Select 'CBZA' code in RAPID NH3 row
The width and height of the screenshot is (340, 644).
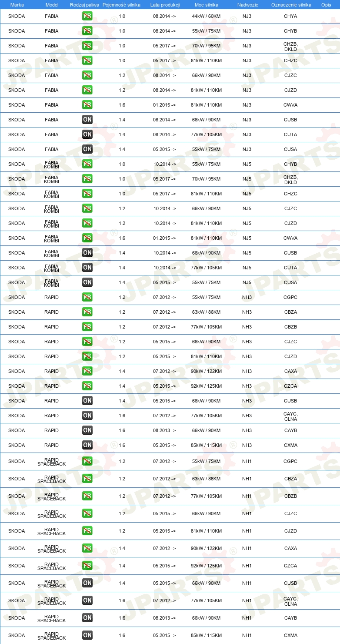click(x=290, y=312)
